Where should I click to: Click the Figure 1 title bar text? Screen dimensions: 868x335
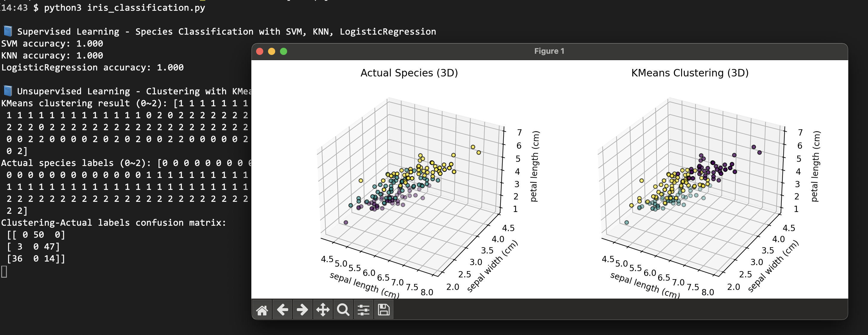pyautogui.click(x=549, y=51)
